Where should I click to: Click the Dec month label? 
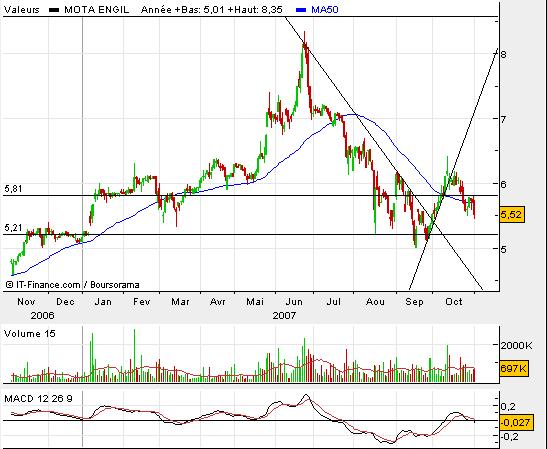coord(65,301)
